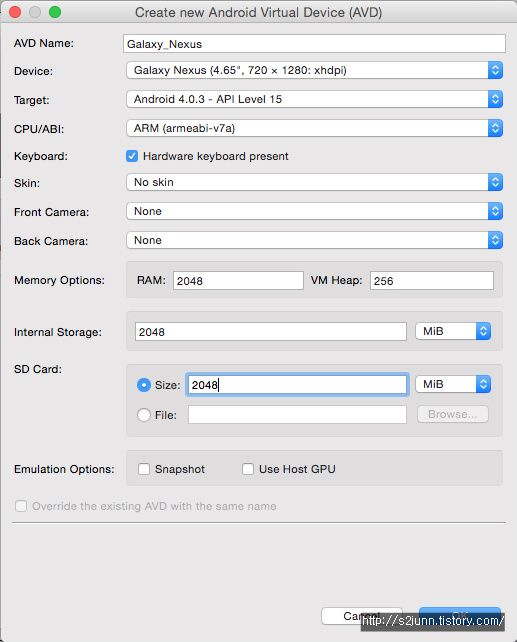Click the 'Emulation Options:' label
This screenshot has width=517, height=642.
(64, 469)
